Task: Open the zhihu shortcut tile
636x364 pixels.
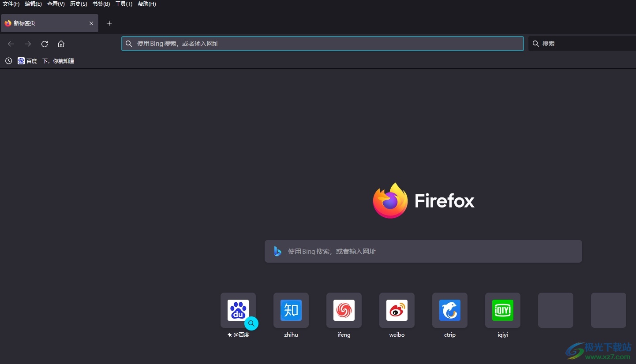Action: [x=291, y=310]
